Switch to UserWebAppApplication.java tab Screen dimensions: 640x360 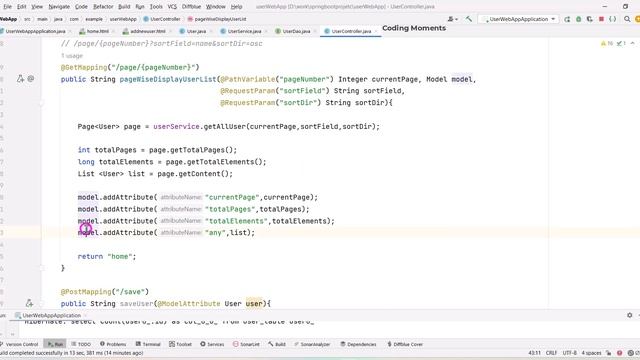35,31
